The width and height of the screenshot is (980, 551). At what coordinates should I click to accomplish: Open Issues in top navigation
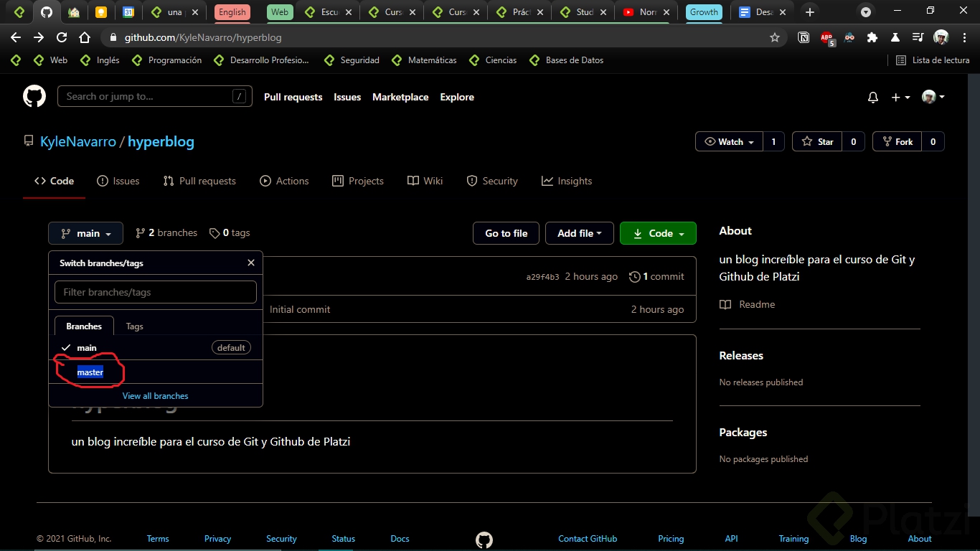347,97
